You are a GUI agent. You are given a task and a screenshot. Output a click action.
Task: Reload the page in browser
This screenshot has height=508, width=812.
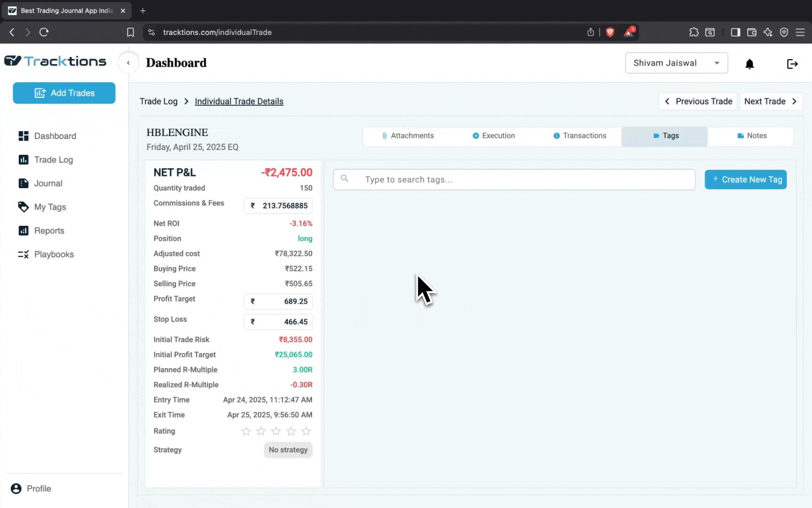click(x=44, y=32)
